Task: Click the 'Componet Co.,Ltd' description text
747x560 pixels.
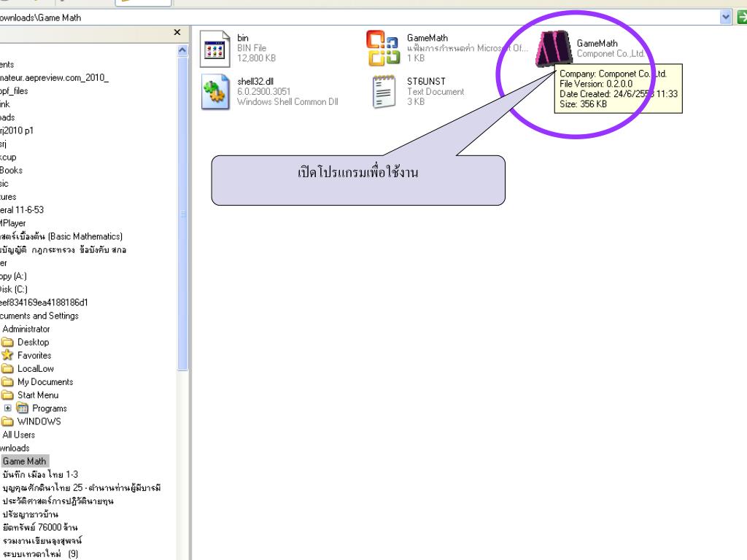Action: pos(611,53)
